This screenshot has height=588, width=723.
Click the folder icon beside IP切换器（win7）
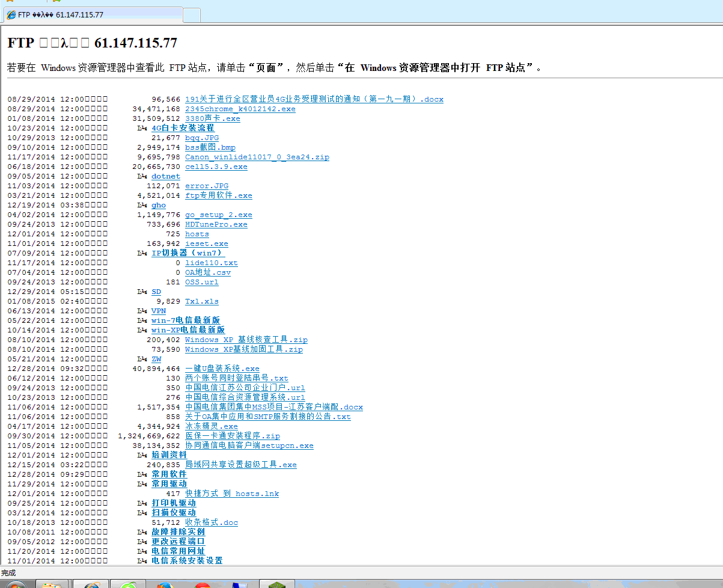pos(142,253)
